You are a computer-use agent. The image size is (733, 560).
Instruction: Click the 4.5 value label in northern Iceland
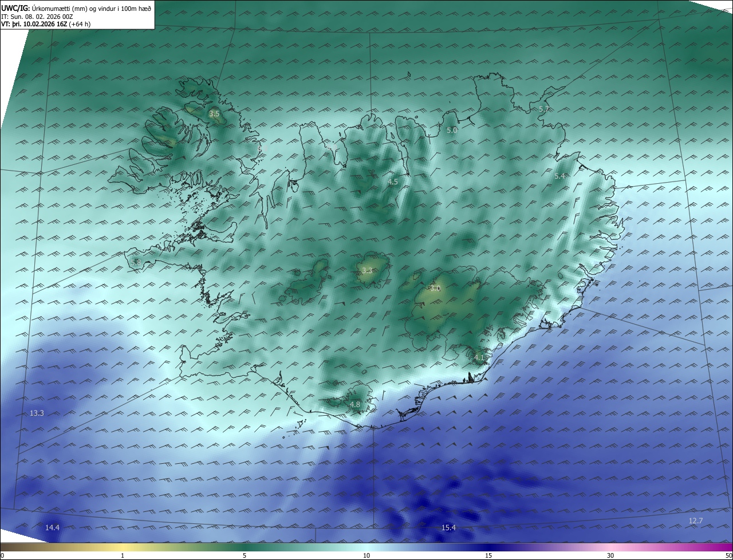pos(393,182)
